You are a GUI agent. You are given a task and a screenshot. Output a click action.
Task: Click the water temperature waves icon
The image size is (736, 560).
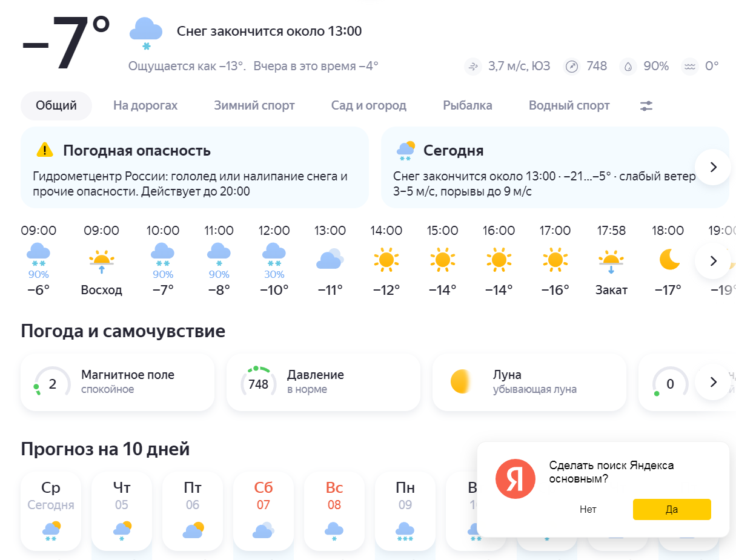(689, 67)
